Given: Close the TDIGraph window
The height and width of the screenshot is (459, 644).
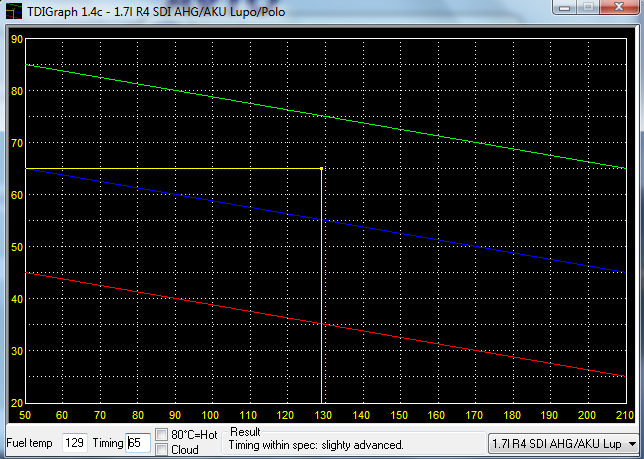Looking at the screenshot, I should pos(619,7).
